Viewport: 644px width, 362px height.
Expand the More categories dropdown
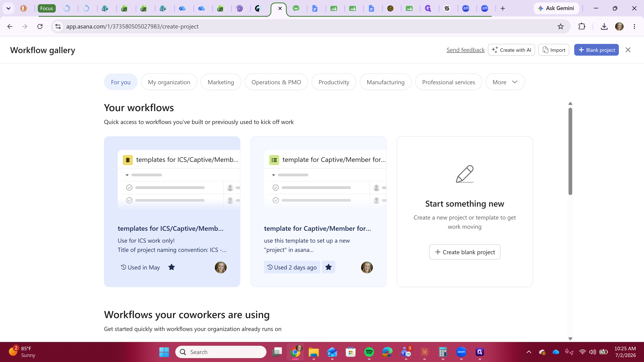[505, 82]
